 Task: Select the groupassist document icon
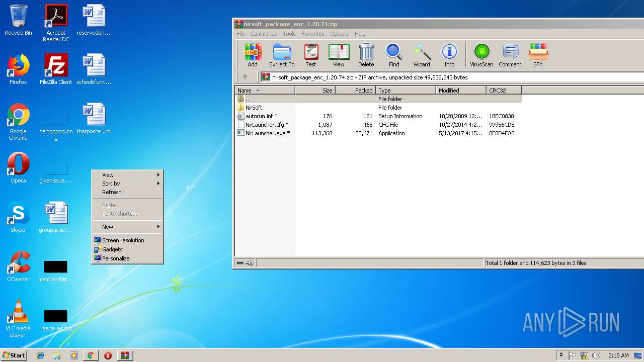56,217
